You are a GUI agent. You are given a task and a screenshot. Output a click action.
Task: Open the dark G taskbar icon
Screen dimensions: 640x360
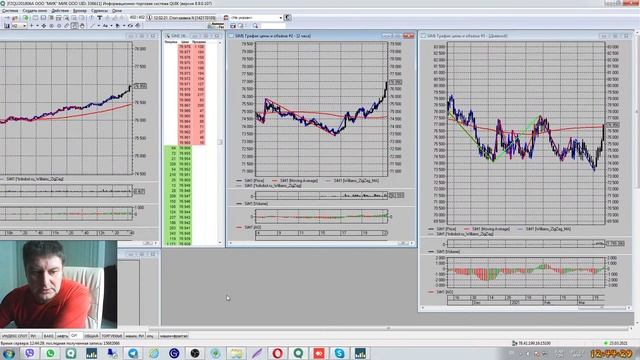(174, 353)
